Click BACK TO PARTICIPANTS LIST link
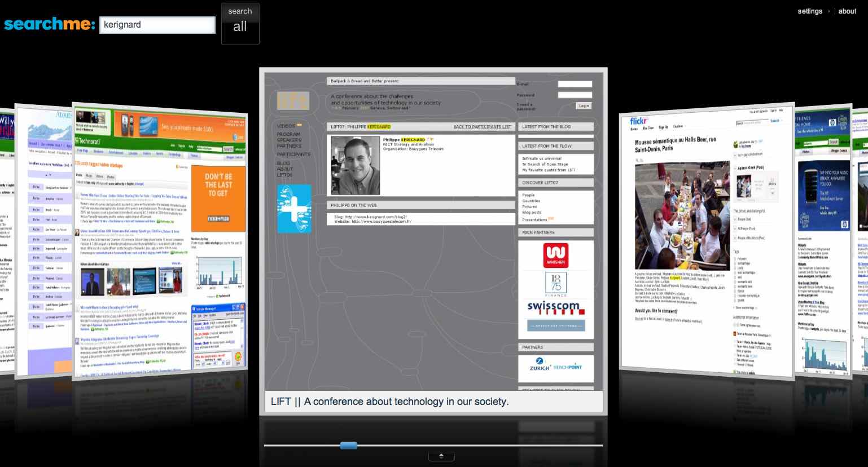The height and width of the screenshot is (467, 868). (482, 127)
